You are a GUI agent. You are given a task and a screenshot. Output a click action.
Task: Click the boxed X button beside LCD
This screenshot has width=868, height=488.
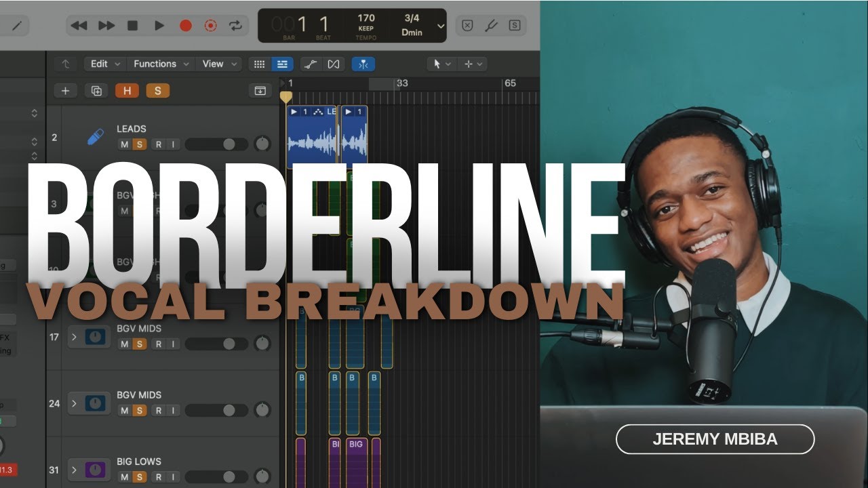[x=467, y=26]
